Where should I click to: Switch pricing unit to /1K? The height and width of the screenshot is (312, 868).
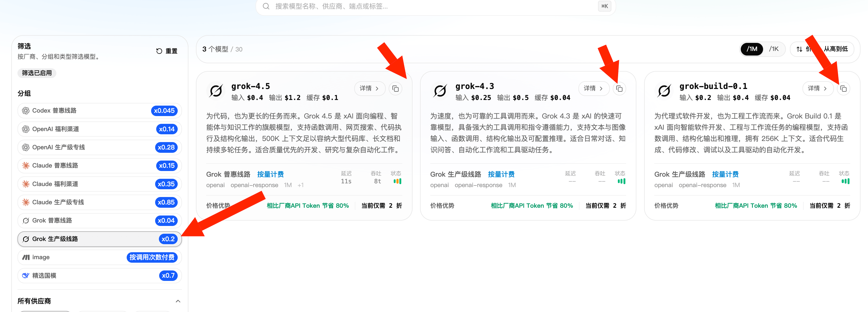click(x=774, y=49)
